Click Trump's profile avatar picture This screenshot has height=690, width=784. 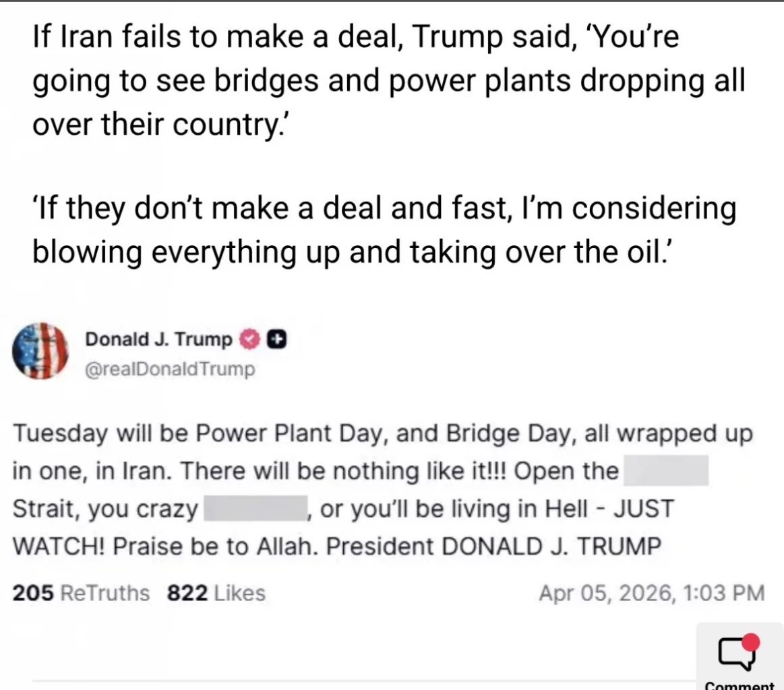[x=40, y=352]
